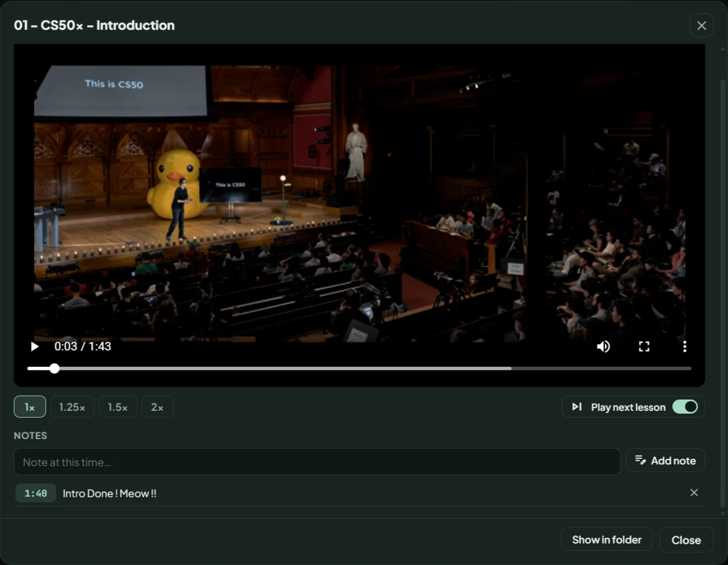Delete the 'Intro Done ! Meow !!' note
The width and height of the screenshot is (728, 565).
(x=694, y=493)
